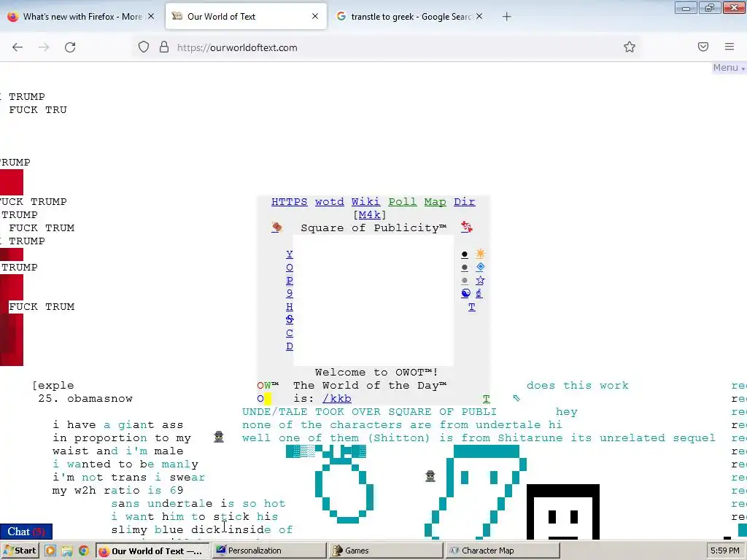Open the Dir link

coord(465,202)
